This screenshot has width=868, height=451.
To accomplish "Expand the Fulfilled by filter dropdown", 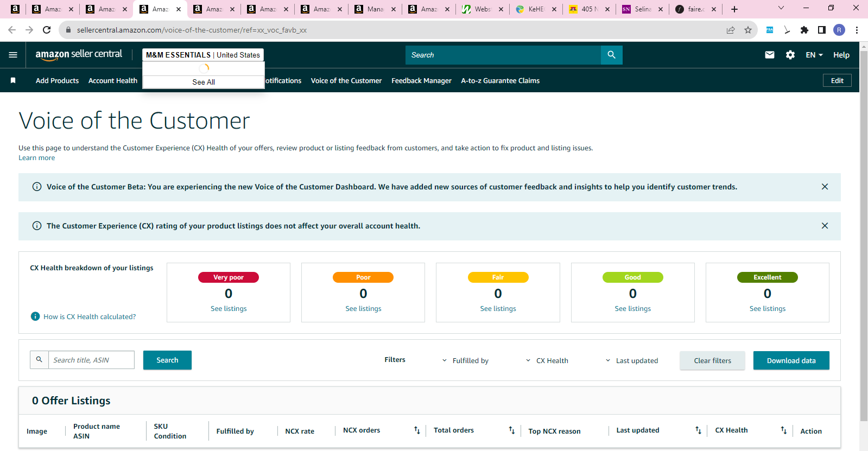I will [x=465, y=360].
